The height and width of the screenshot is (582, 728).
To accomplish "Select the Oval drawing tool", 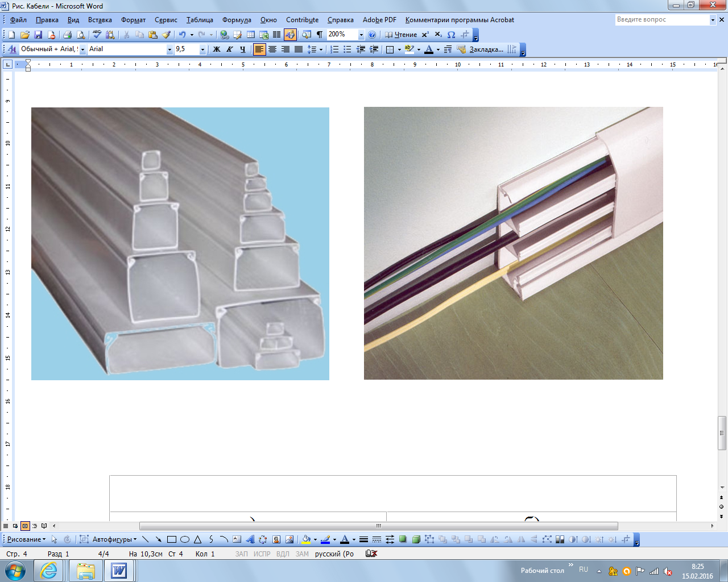I will [x=185, y=539].
